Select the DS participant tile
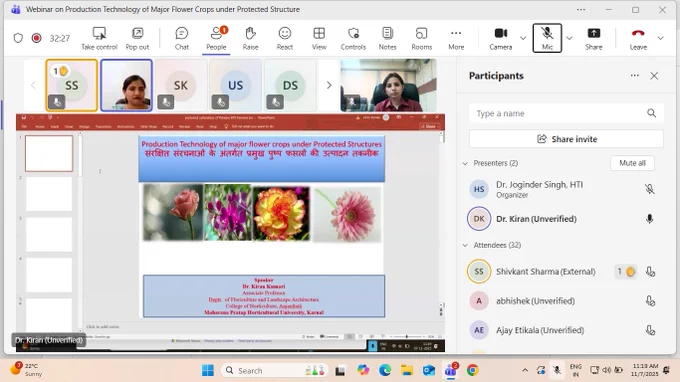The image size is (680, 382). (x=290, y=85)
